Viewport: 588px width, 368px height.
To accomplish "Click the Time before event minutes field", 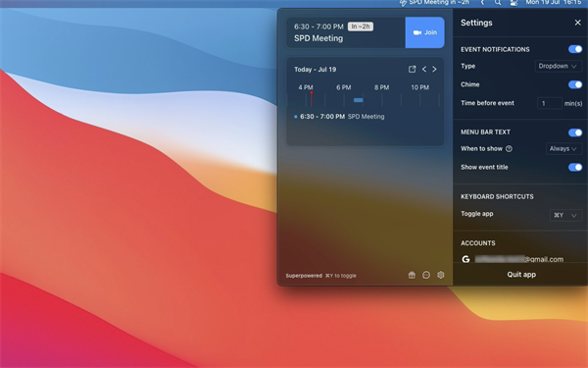I will tap(550, 103).
